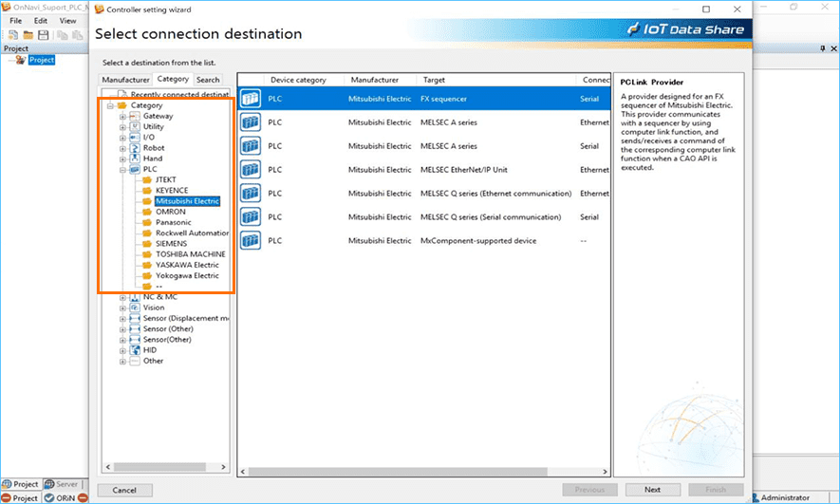Click Save icon in OnNavi main toolbar
The width and height of the screenshot is (840, 504).
point(44,35)
